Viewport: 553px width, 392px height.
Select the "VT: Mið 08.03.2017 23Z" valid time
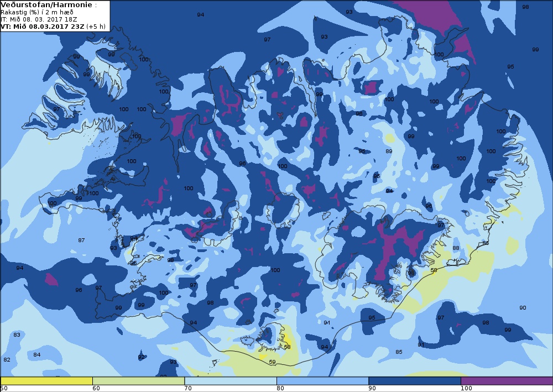pyautogui.click(x=43, y=27)
